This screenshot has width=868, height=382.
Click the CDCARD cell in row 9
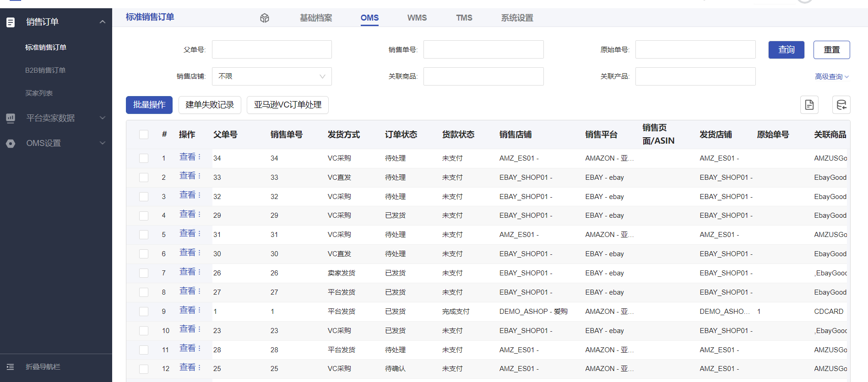click(829, 312)
